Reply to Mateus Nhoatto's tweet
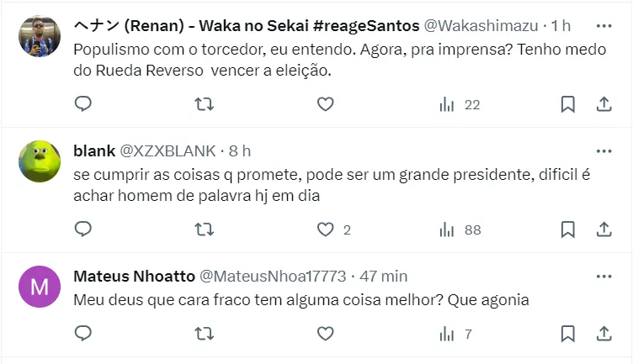Screen dimensions: 633x364 click(82, 334)
